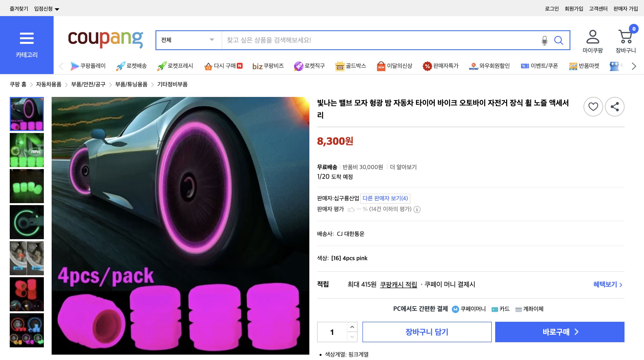Navigate to the 자동차용품 breadcrumb
Screen dimensions: 644x360
point(48,85)
